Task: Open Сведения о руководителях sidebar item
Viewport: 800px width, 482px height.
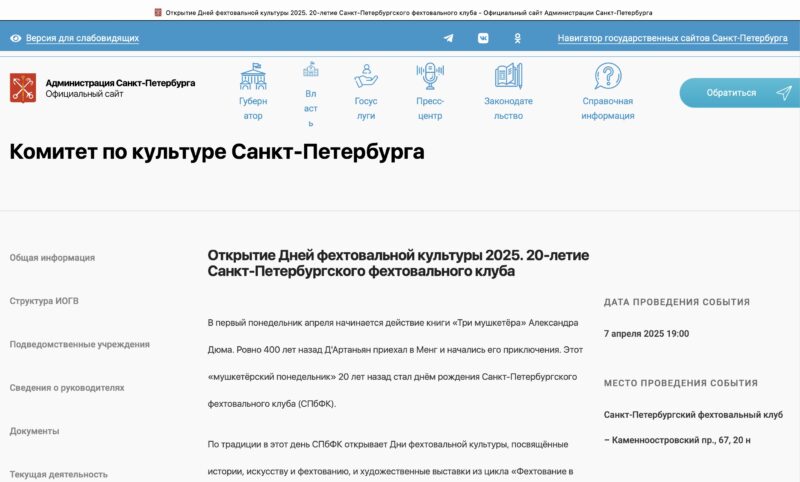Action: [67, 387]
